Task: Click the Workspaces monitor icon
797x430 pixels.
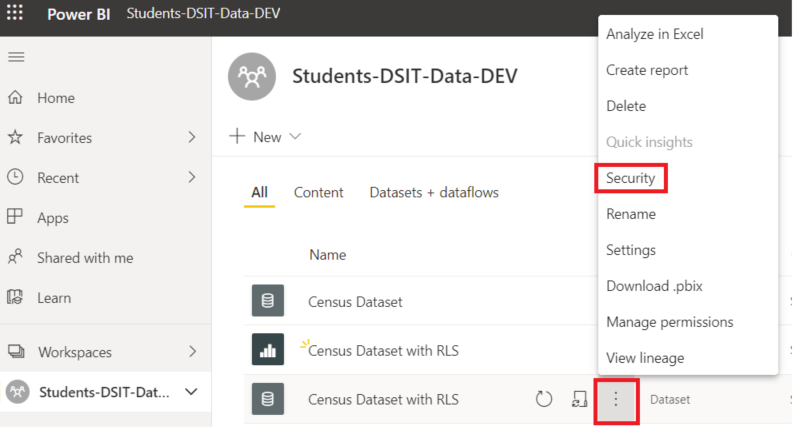Action: (16, 351)
